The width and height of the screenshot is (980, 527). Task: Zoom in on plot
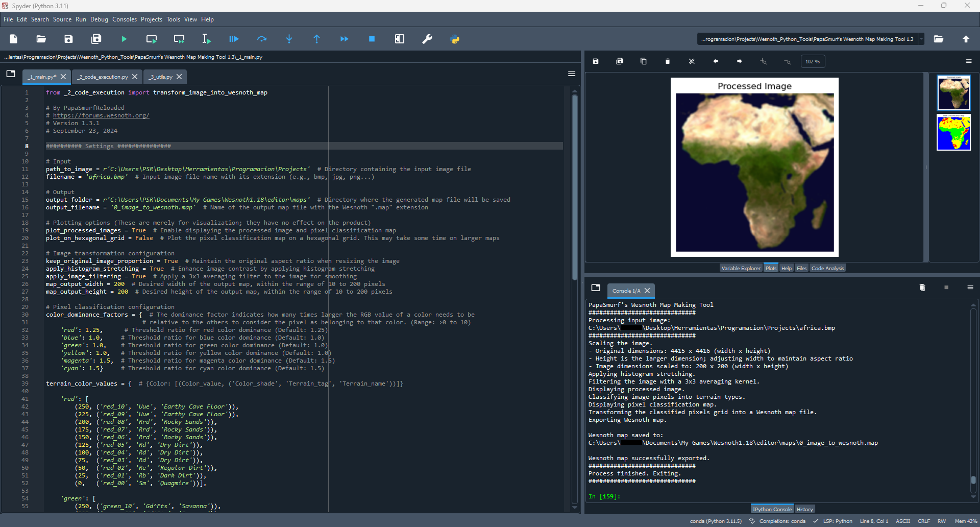pyautogui.click(x=764, y=61)
